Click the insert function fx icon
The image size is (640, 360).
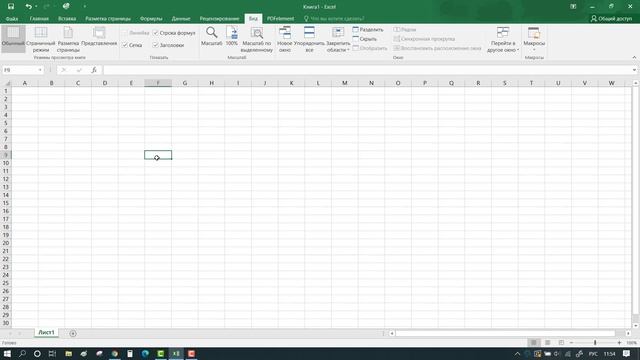(x=94, y=70)
